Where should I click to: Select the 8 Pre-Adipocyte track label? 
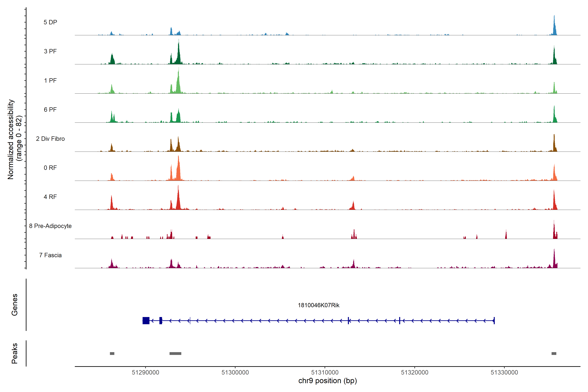[50, 226]
